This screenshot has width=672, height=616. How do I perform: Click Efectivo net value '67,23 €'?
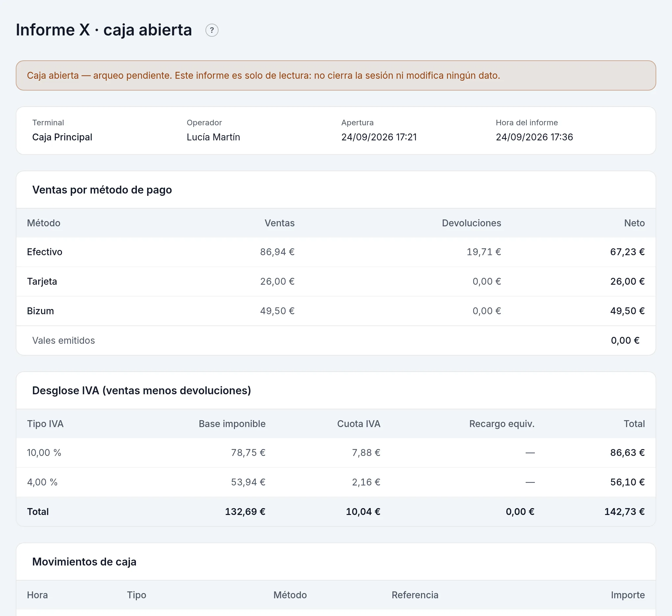627,252
